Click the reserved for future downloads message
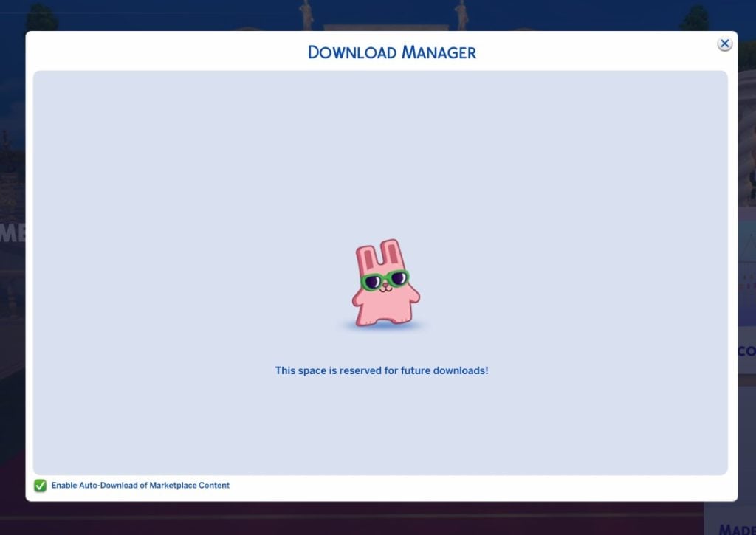Viewport: 756px width, 535px height. pyautogui.click(x=381, y=370)
